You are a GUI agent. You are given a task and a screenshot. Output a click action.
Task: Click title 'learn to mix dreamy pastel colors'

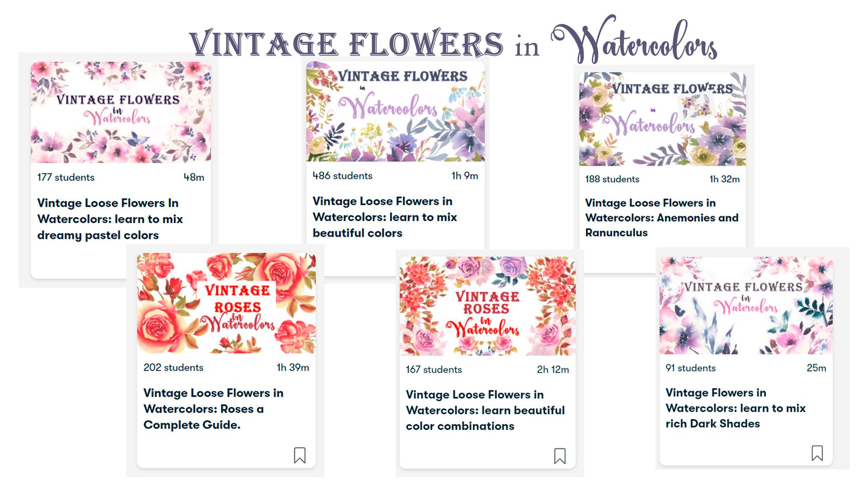coord(110,219)
